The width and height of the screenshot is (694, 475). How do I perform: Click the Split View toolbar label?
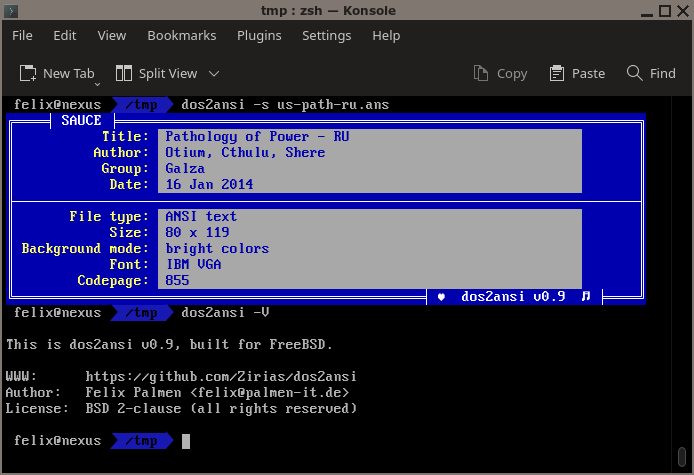(168, 74)
